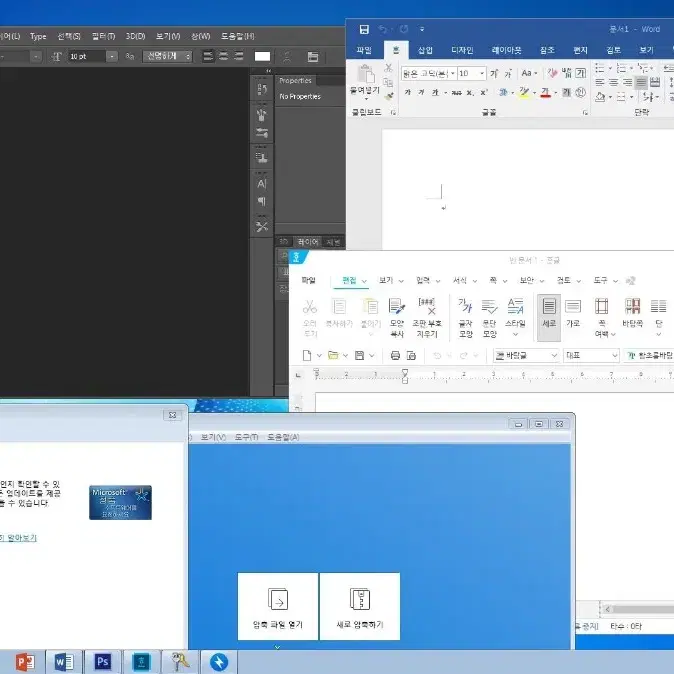Click 조판 부호 지우기 icon in Hangul
The height and width of the screenshot is (674, 674).
click(427, 317)
